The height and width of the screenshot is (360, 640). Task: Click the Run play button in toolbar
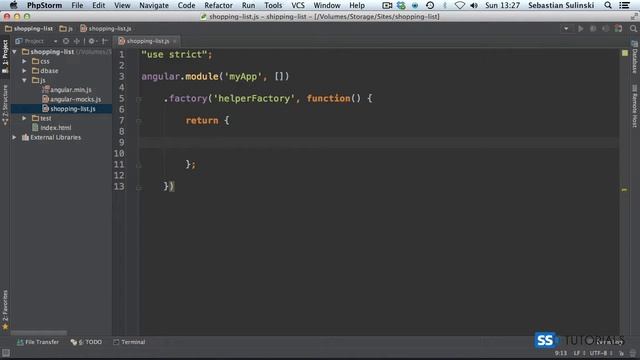point(580,29)
